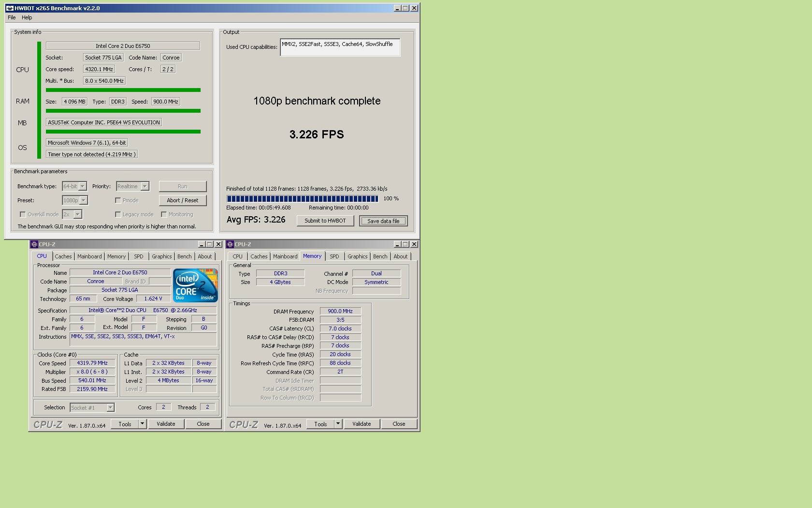Screen dimensions: 812x508
Task: Click the 3.226 FPS result text
Action: coord(317,134)
